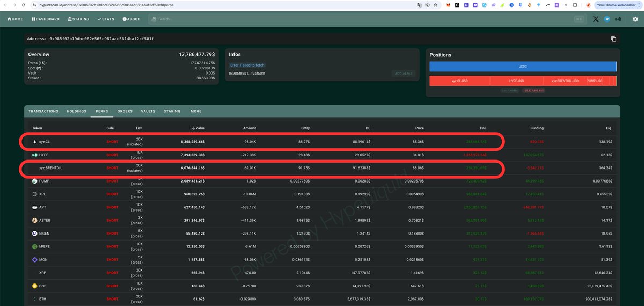Click the translate page icon
The image size is (644, 306).
[420, 4]
